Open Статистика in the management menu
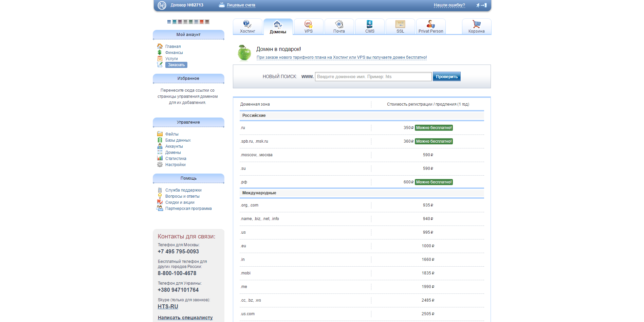Viewport: 644px width, 322px height. click(176, 159)
